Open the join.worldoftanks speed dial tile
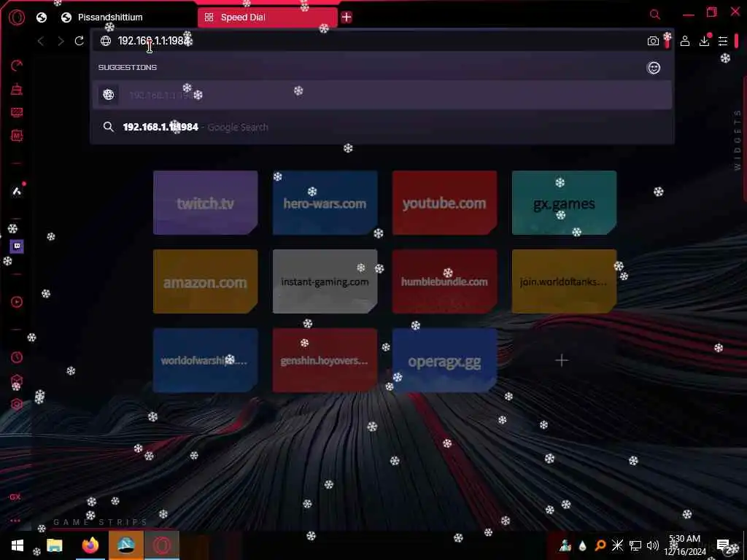This screenshot has width=747, height=560. pyautogui.click(x=564, y=281)
